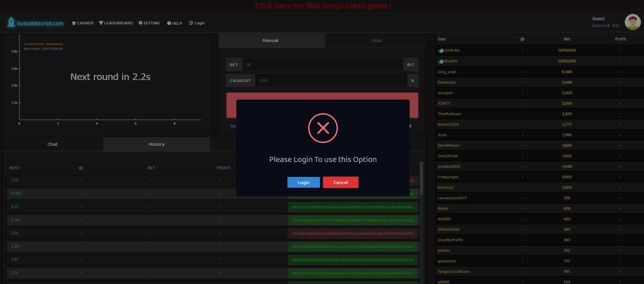Select user europol in the players list

[x=445, y=93]
